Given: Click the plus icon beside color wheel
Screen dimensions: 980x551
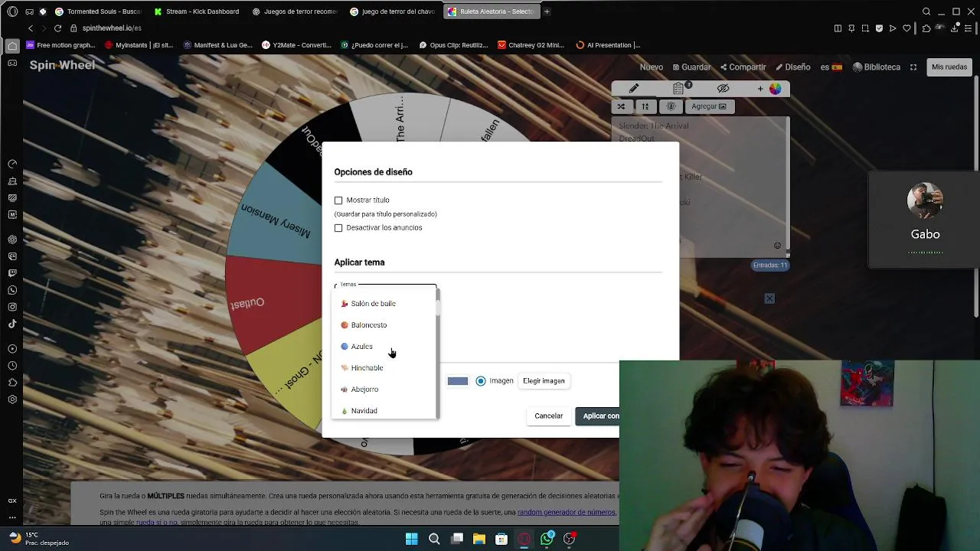Looking at the screenshot, I should (760, 89).
